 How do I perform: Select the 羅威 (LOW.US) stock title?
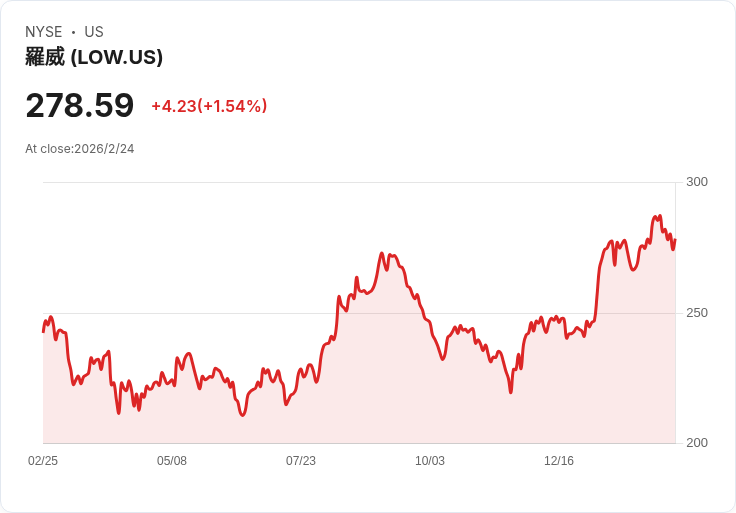tap(94, 57)
